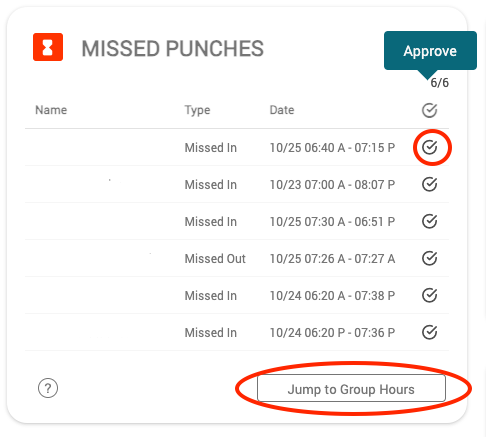Click the red hourglass Missed Punches icon

click(48, 47)
